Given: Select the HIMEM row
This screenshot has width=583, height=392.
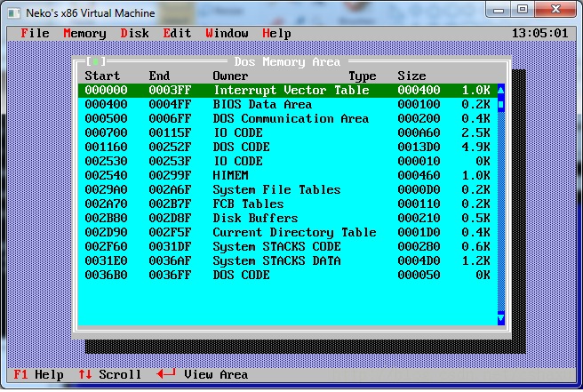Looking at the screenshot, I should pos(287,175).
